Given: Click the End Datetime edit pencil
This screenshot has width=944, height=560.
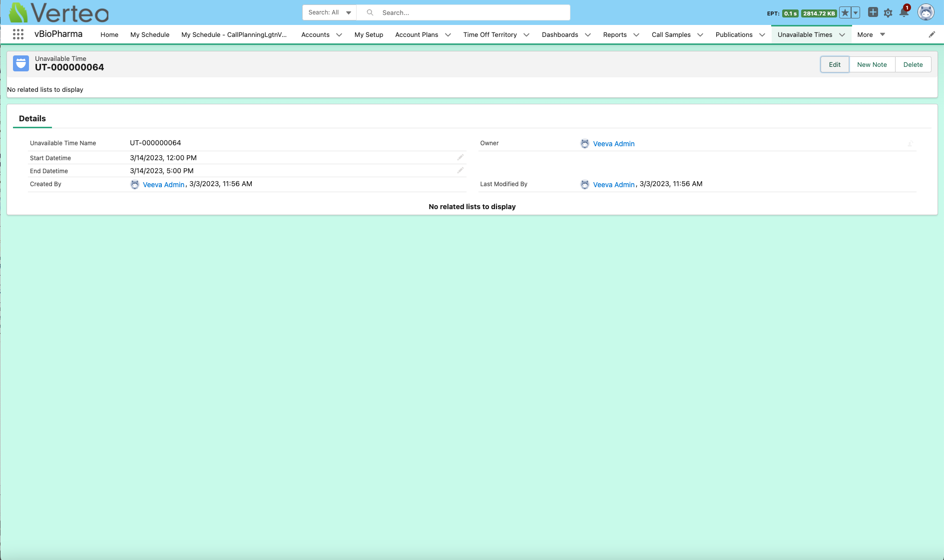Looking at the screenshot, I should coord(460,171).
